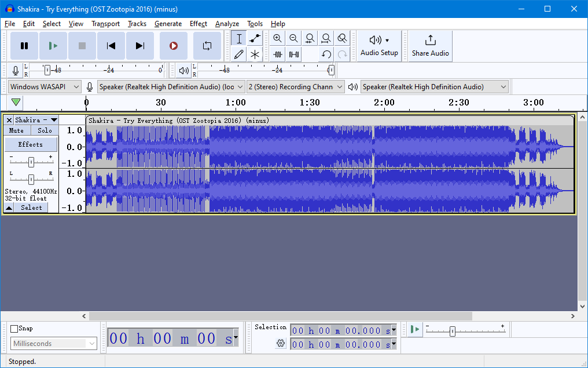The height and width of the screenshot is (368, 588).
Task: Open the audio position format dropdown
Action: pos(236,337)
